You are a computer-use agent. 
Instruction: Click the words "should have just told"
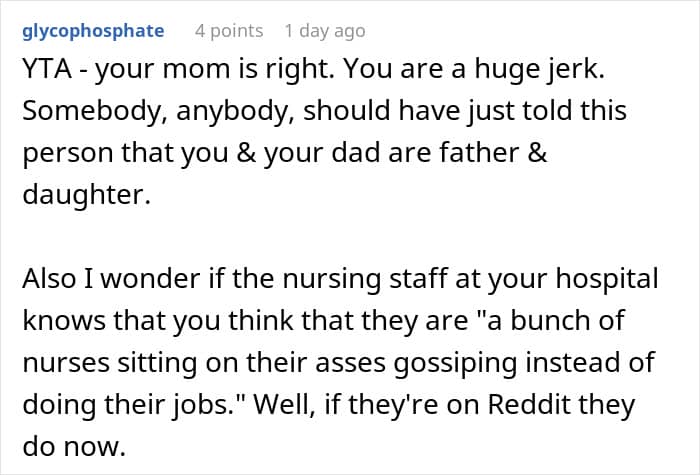point(465,111)
